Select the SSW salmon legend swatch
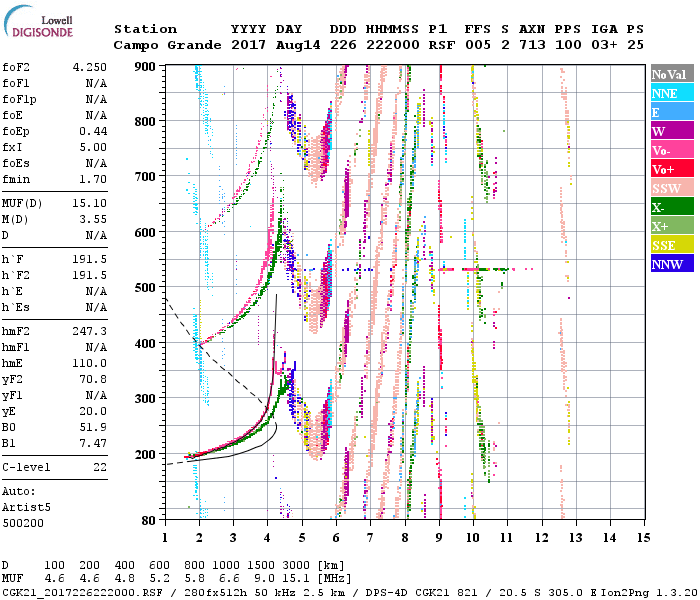Screen dimensions: 700x600 click(672, 188)
